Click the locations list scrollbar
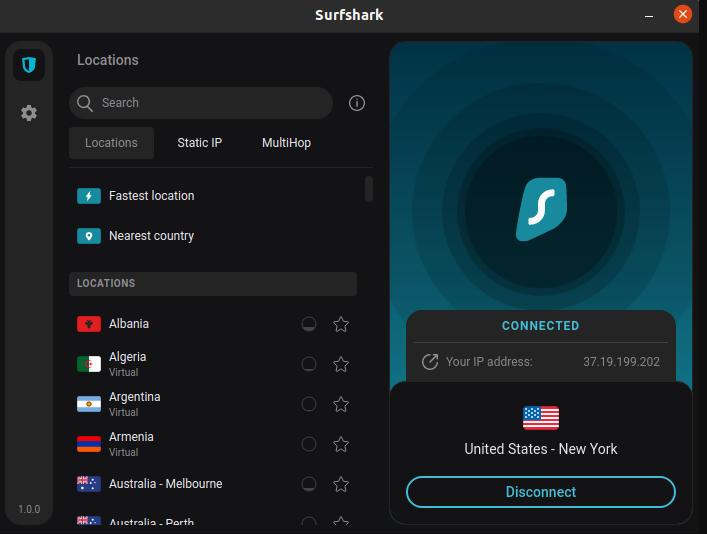This screenshot has width=707, height=534. pos(369,189)
